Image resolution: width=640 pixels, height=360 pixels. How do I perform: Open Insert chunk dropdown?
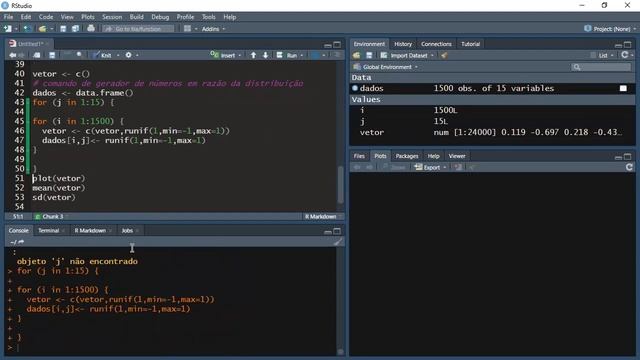click(x=226, y=55)
